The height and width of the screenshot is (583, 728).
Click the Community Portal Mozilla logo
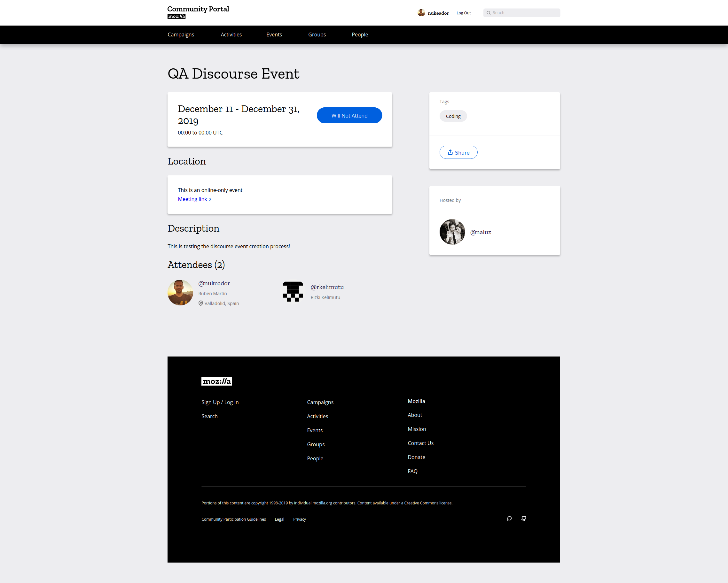[198, 12]
